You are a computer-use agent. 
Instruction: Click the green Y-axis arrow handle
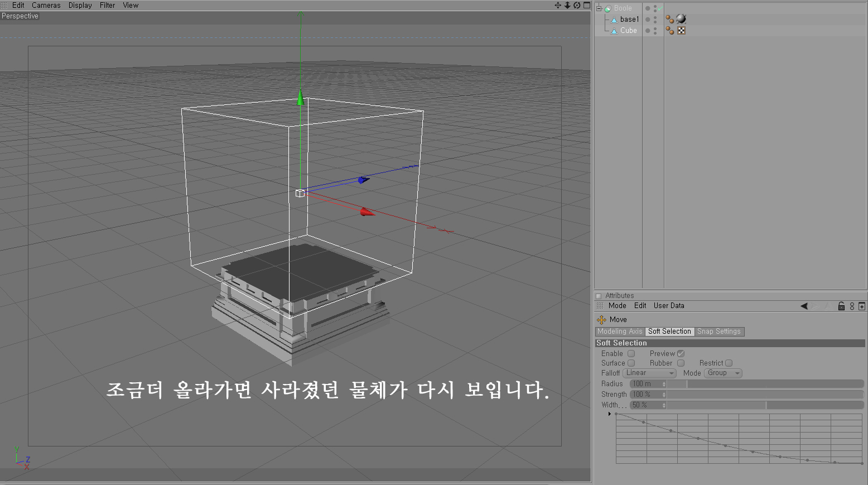(301, 98)
